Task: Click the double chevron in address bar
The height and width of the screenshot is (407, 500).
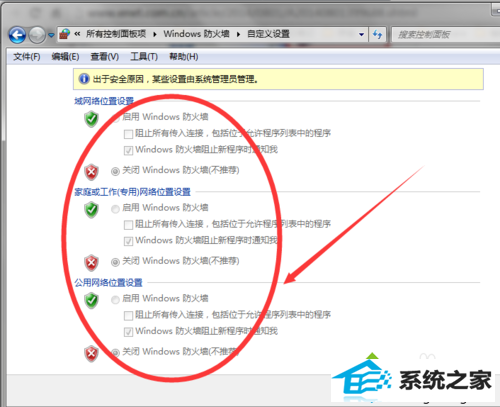Action: click(x=77, y=34)
